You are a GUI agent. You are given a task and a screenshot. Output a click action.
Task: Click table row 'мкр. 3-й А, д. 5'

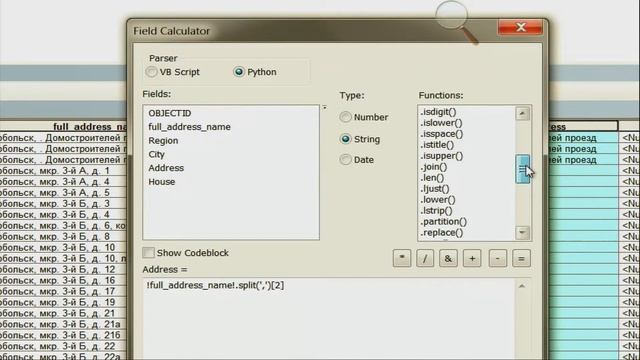(63, 193)
